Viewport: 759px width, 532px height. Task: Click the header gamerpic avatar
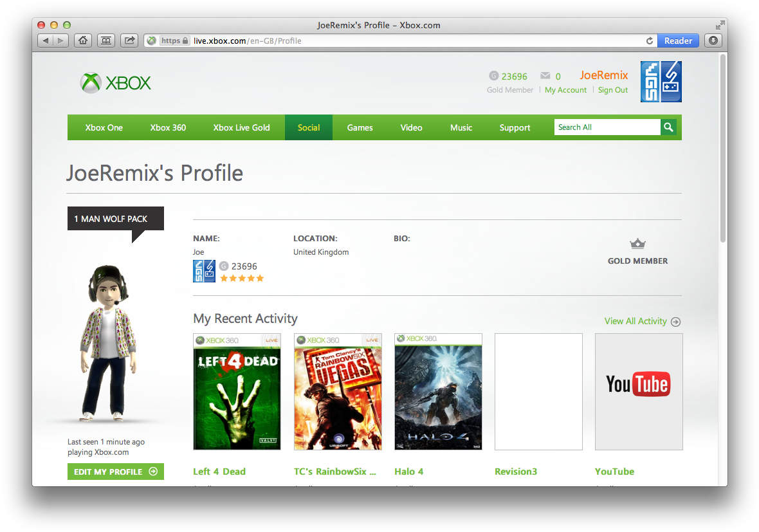pos(661,81)
